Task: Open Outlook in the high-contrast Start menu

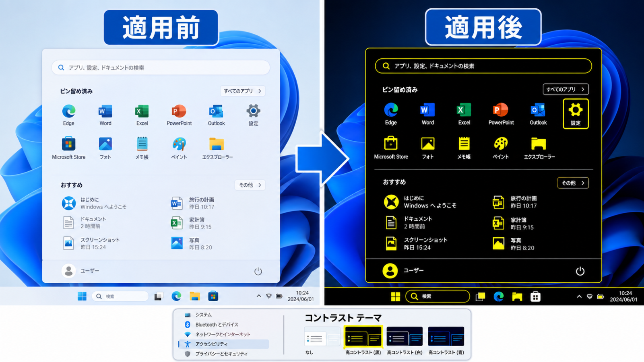Action: (x=538, y=114)
